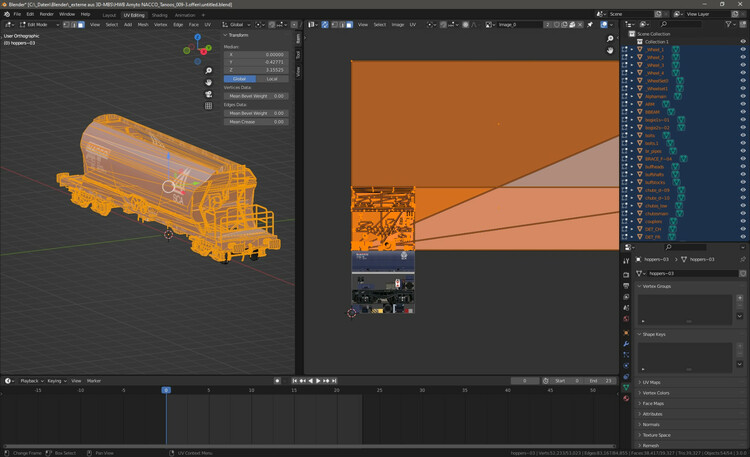The image size is (750, 457).
Task: Open the Playback menu in timeline
Action: [32, 381]
